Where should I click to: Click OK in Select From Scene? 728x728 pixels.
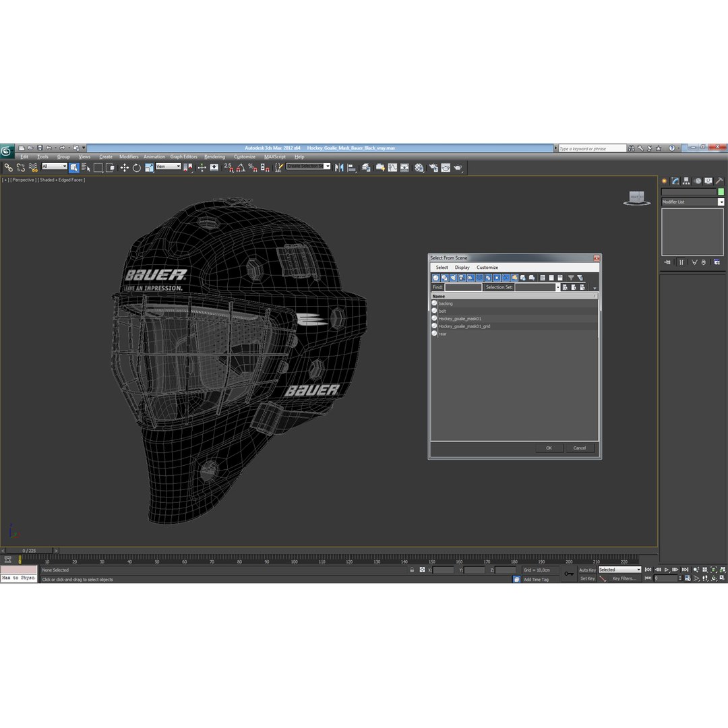click(549, 448)
